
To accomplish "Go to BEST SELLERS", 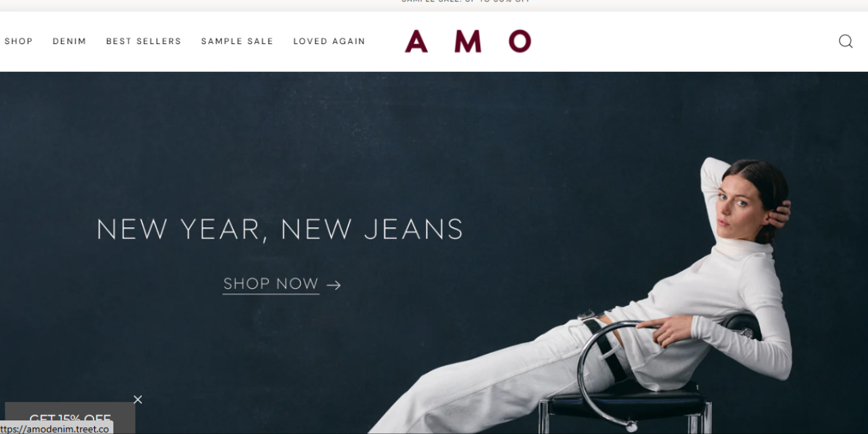I will coord(144,41).
